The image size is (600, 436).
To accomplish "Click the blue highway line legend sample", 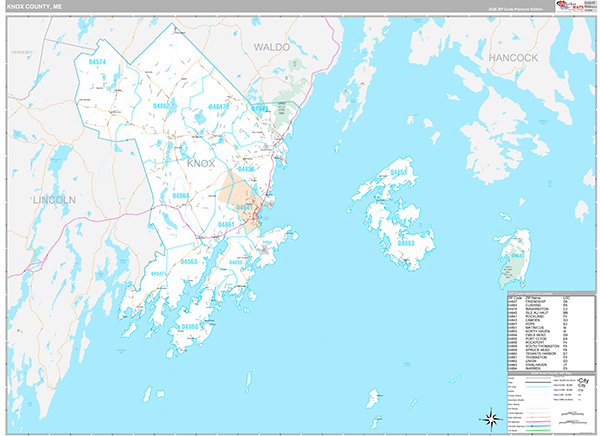I will point(538,426).
